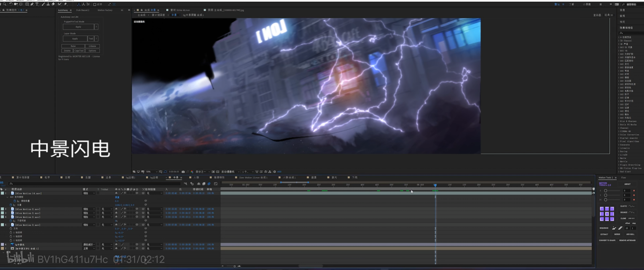Screen dimensions: 644x270
Task: Click the Unbake button in AutoSway
Action: (92, 46)
